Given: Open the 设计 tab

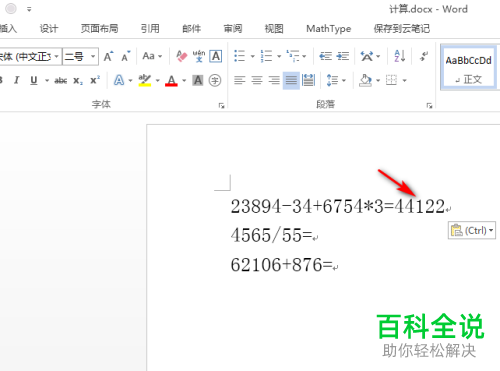Looking at the screenshot, I should pyautogui.click(x=49, y=29).
